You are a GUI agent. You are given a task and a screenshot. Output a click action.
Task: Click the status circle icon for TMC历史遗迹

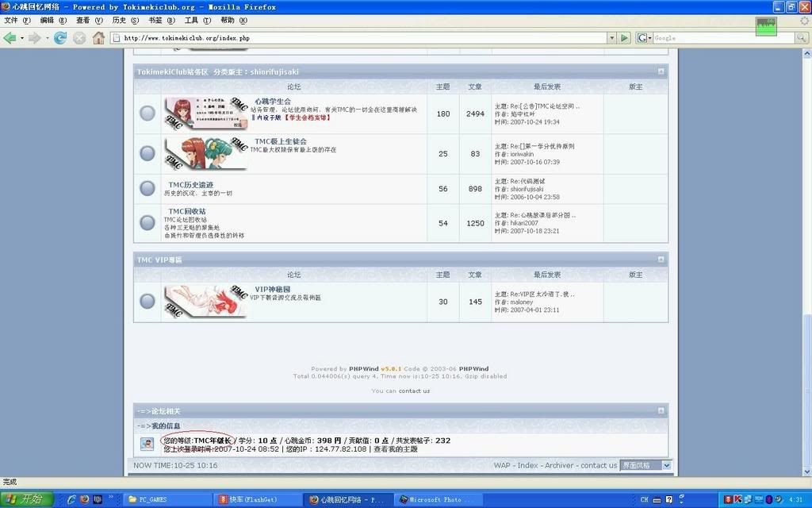tap(147, 188)
